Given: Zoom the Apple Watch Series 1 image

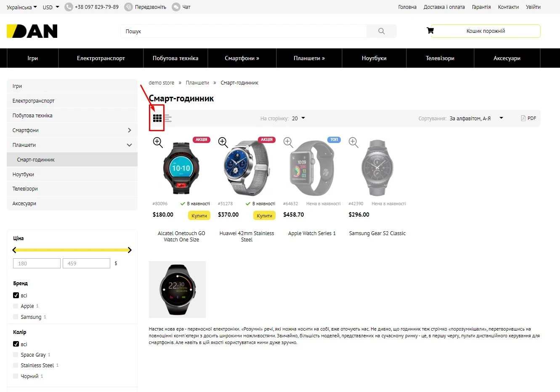Looking at the screenshot, I should click(x=288, y=143).
